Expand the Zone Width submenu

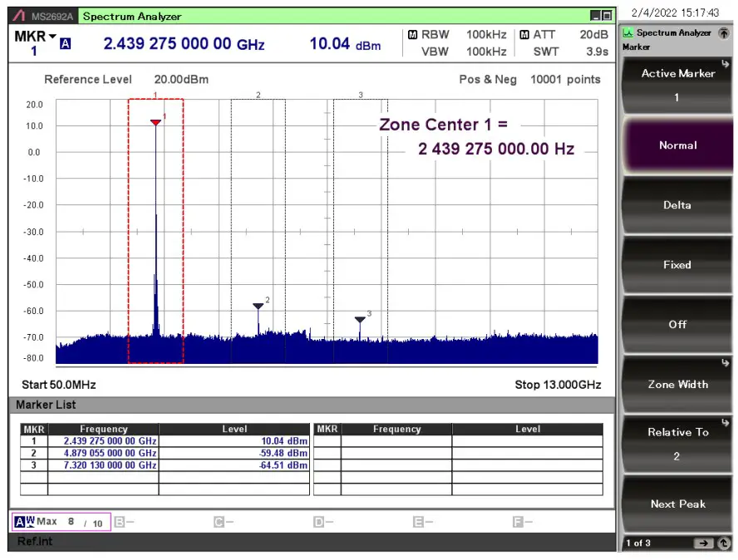(x=677, y=384)
